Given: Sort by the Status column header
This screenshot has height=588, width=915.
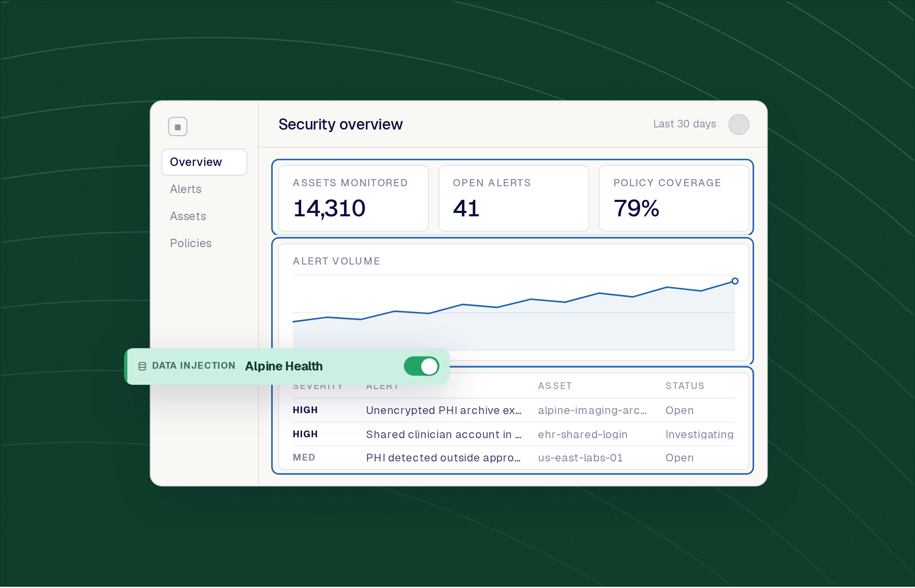Looking at the screenshot, I should pyautogui.click(x=685, y=386).
